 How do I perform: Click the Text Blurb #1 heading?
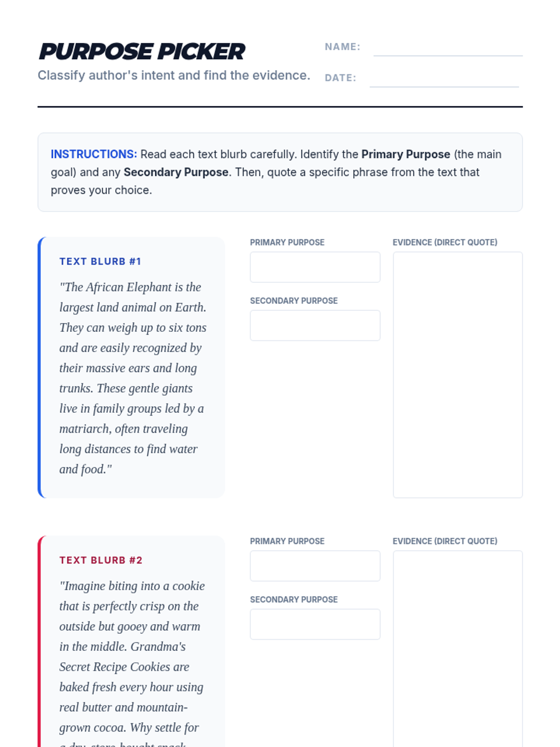pyautogui.click(x=100, y=261)
